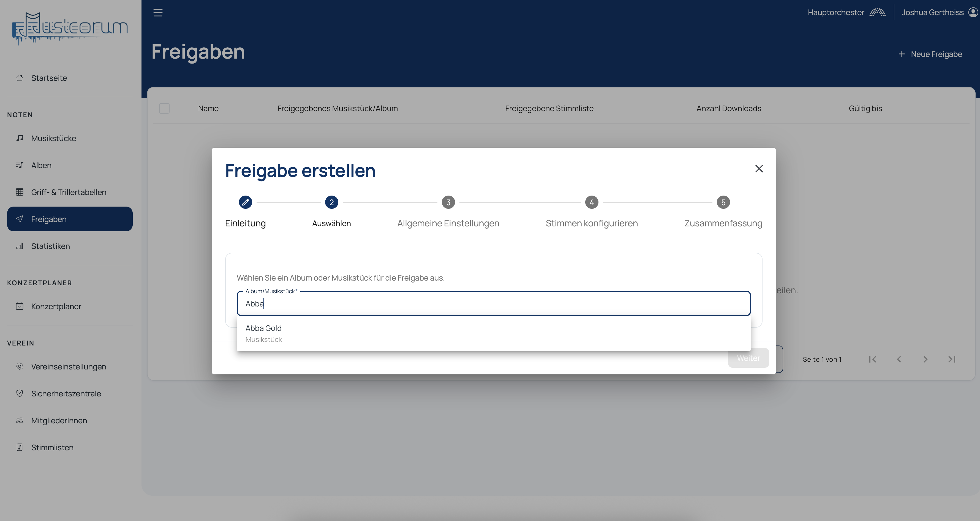Click the hamburger menu icon
Image resolution: width=980 pixels, height=521 pixels.
pyautogui.click(x=158, y=13)
